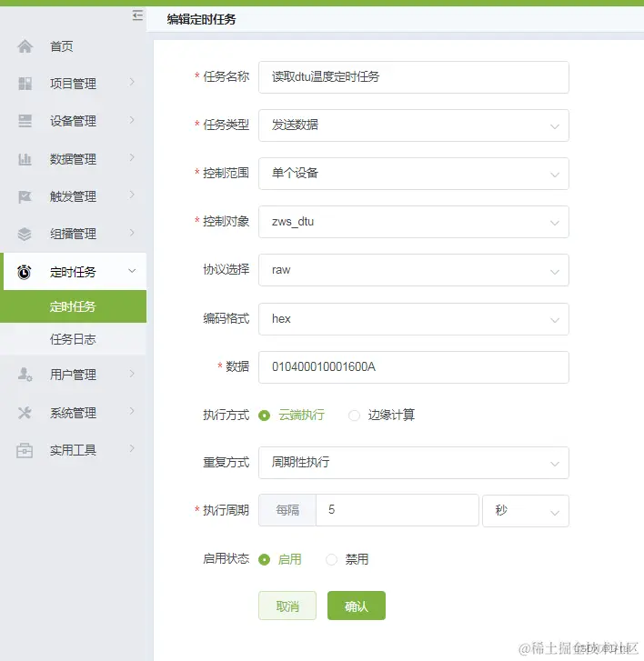Click the 每隔 prefix label

[287, 510]
